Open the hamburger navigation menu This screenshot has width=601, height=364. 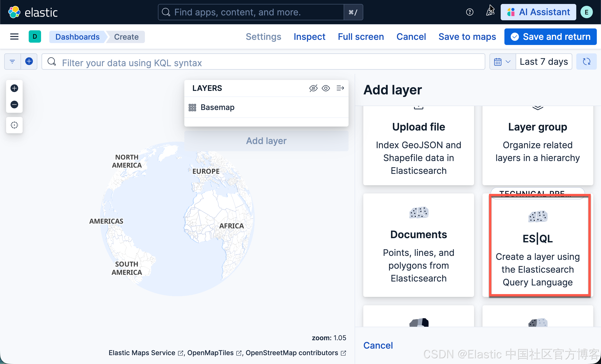tap(14, 37)
